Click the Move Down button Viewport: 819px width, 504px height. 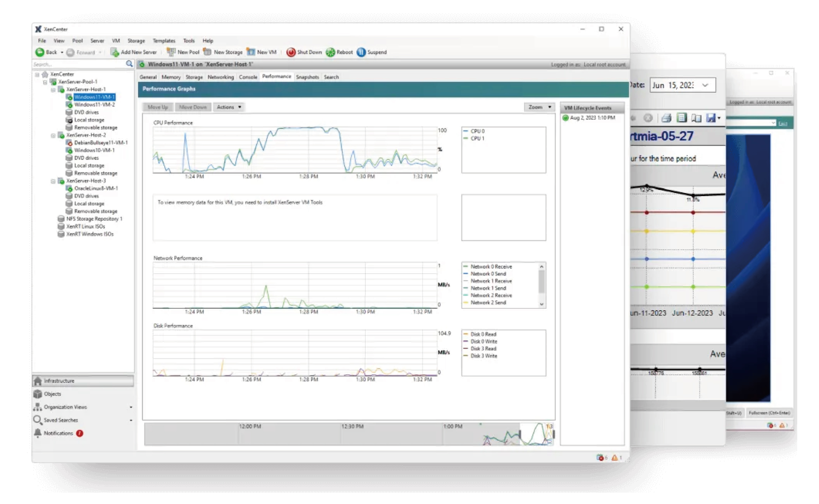[193, 107]
